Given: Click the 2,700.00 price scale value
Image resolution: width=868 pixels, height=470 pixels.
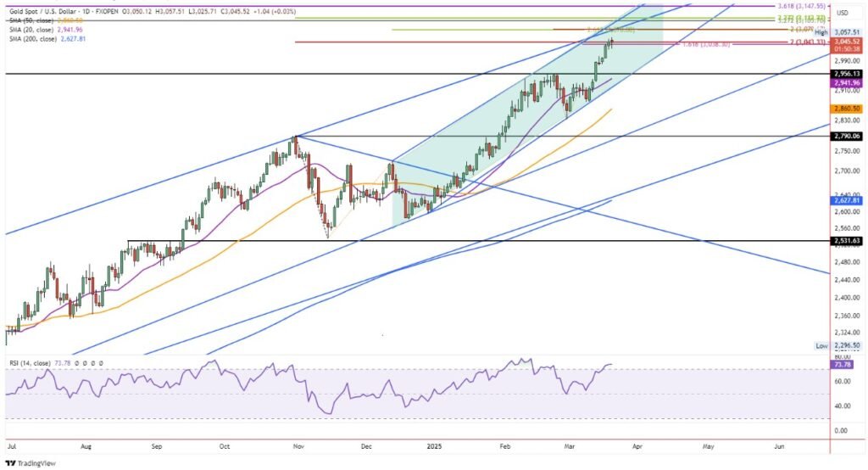Looking at the screenshot, I should [848, 171].
